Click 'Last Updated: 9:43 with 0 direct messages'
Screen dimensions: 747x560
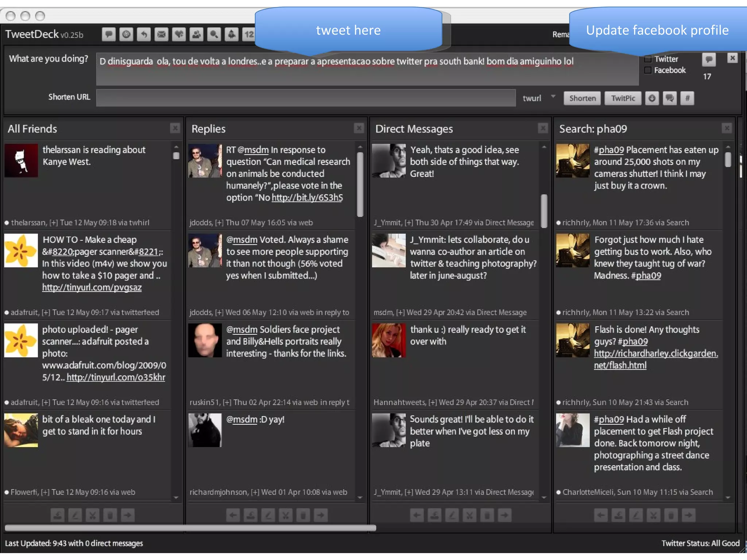pyautogui.click(x=74, y=543)
